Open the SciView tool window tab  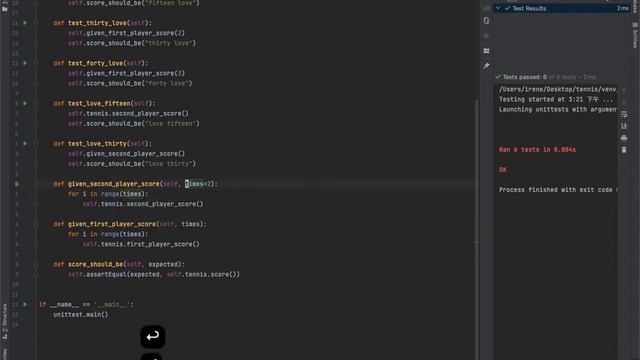[x=635, y=36]
